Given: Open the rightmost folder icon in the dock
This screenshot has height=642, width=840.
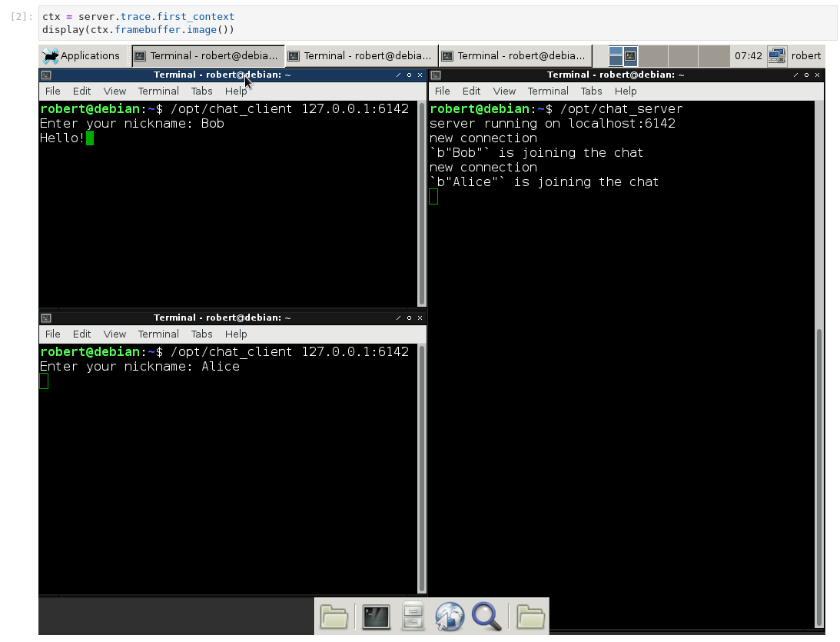Looking at the screenshot, I should (x=530, y=616).
